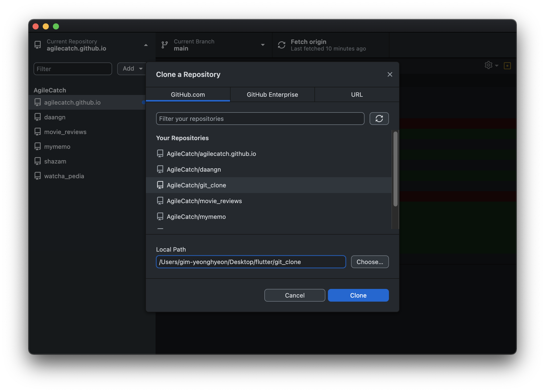The image size is (545, 392).
Task: Open the settings gear icon in diff view
Action: [x=488, y=65]
